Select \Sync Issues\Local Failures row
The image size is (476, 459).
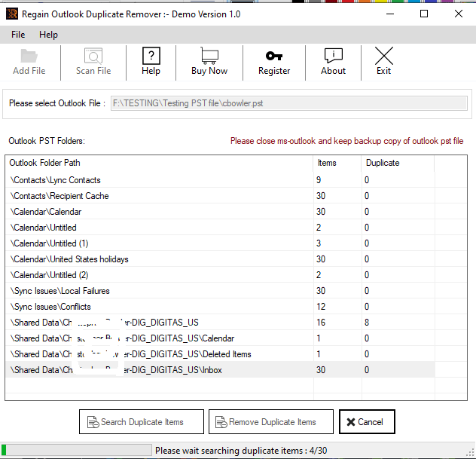(220, 290)
